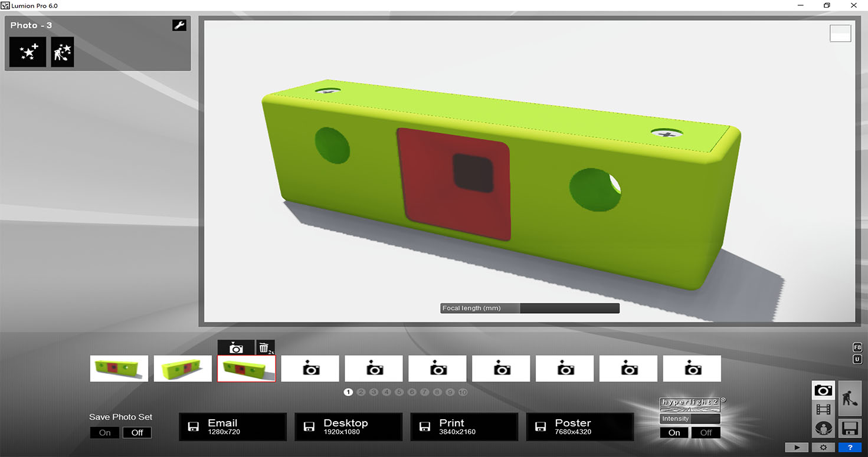Render photo at Email 1280x720
Image resolution: width=868 pixels, height=457 pixels.
tap(233, 427)
